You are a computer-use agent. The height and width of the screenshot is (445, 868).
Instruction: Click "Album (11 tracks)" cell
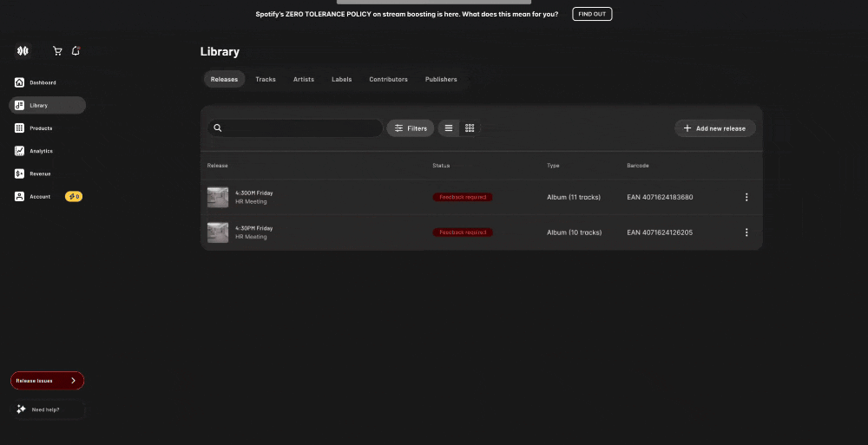574,197
